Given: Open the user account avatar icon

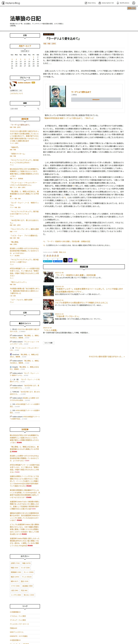Looking at the screenshot, I should [x=133, y=3].
